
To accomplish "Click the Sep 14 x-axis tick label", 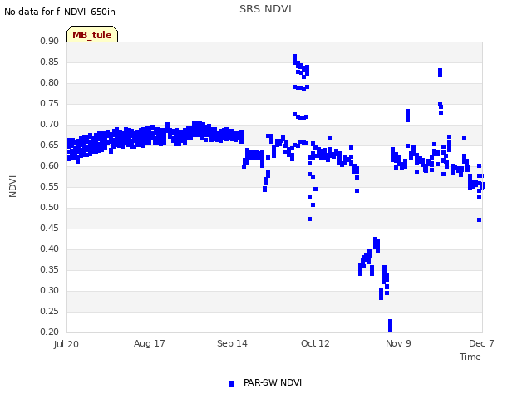I will coord(232,343).
